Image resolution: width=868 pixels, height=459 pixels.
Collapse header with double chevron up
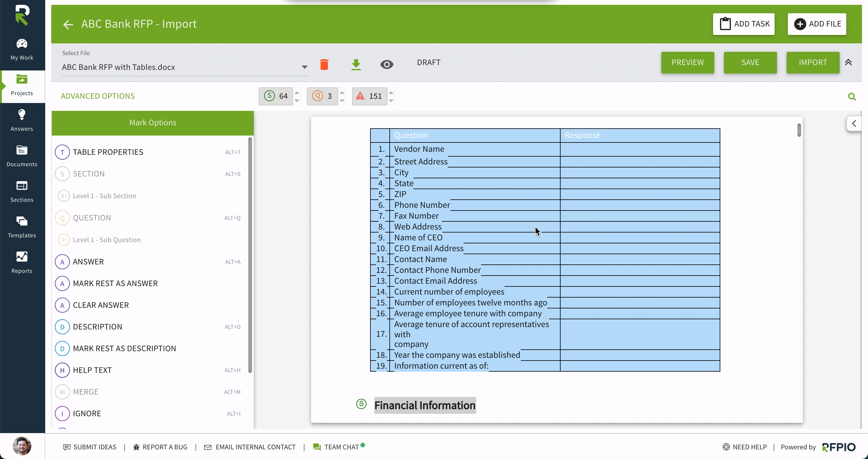tap(848, 62)
